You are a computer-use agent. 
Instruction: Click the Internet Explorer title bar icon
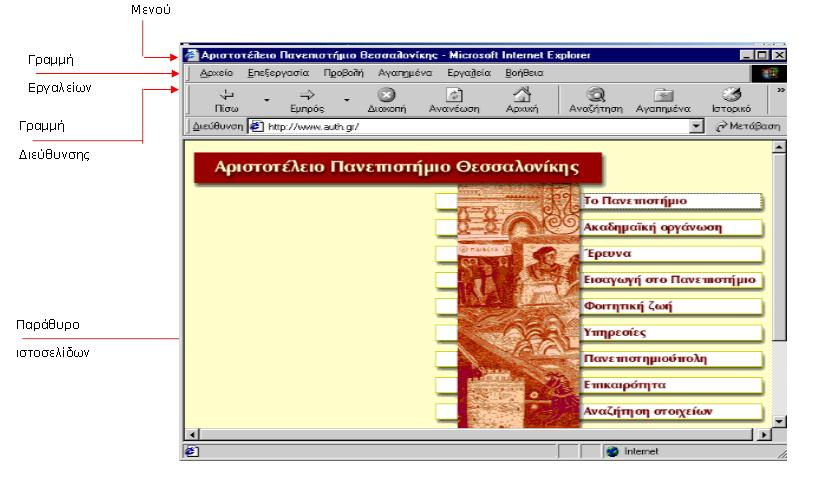tap(191, 55)
